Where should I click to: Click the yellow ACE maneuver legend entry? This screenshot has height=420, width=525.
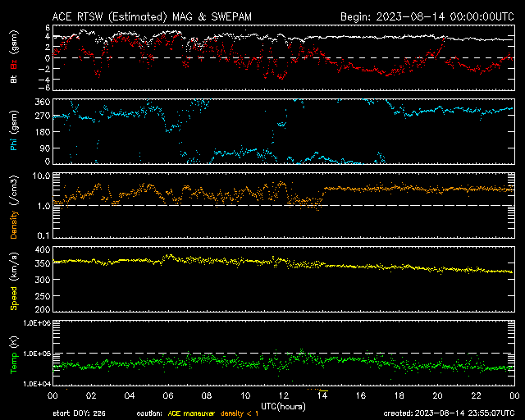[192, 413]
